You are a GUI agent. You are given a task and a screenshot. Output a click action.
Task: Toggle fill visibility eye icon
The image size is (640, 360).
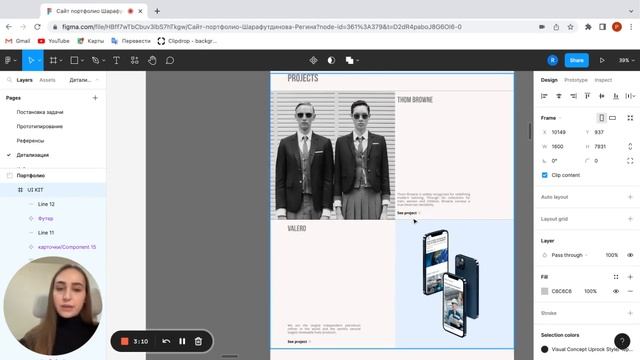tap(616, 291)
